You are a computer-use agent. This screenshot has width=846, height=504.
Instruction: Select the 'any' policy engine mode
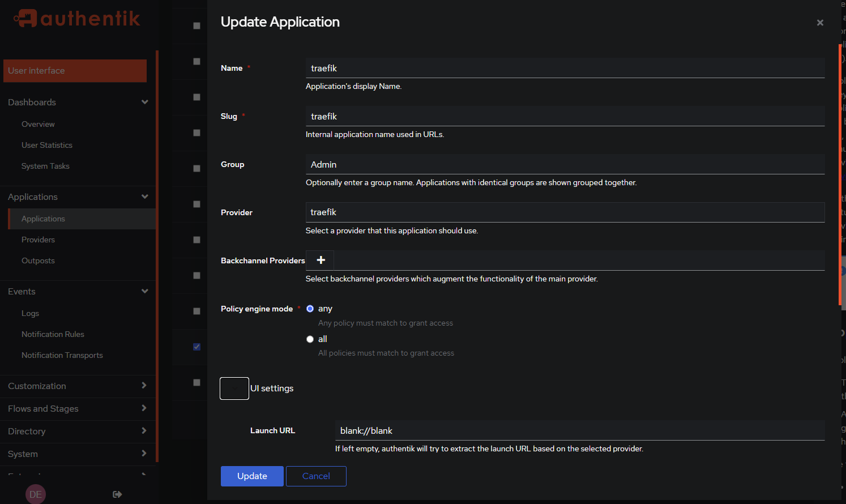[310, 309]
